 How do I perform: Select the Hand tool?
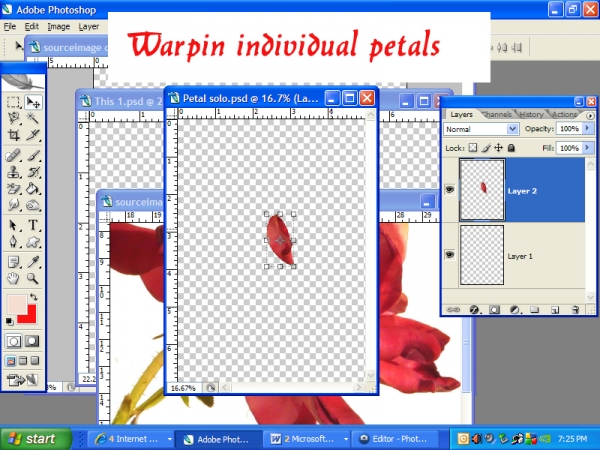pyautogui.click(x=13, y=279)
